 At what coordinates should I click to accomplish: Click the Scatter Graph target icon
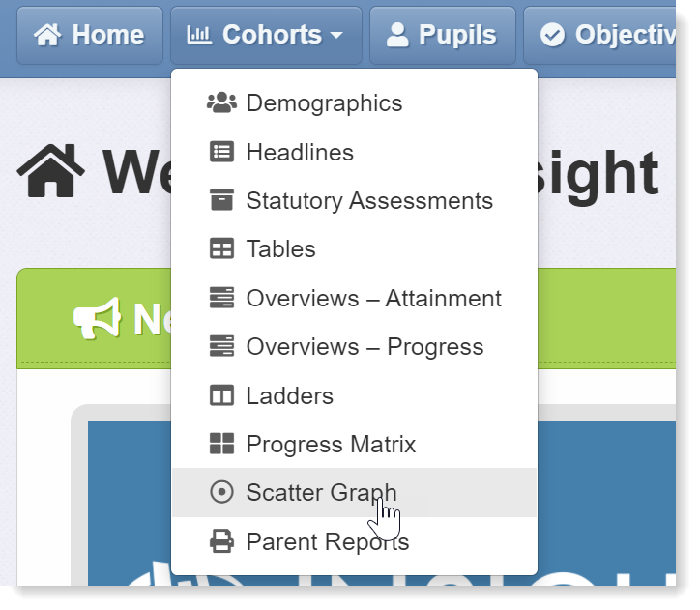pos(221,492)
